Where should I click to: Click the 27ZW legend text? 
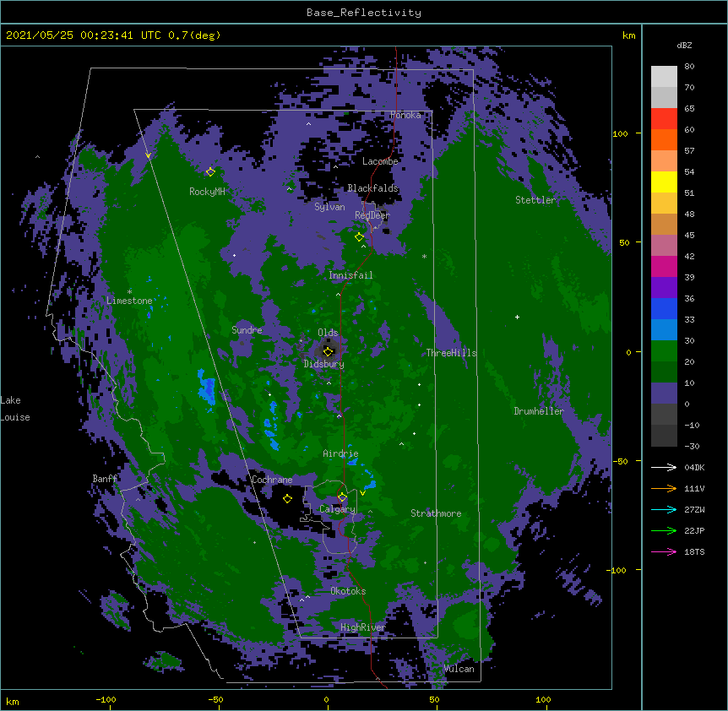[x=694, y=509]
